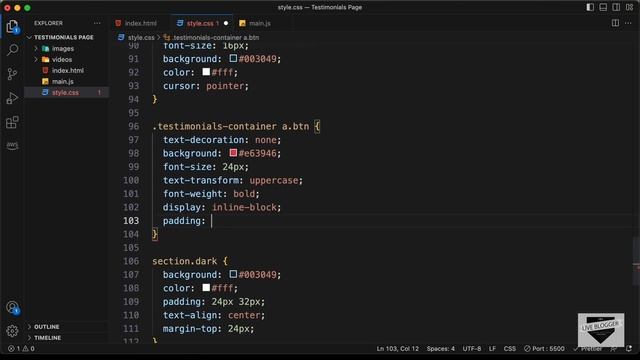
Task: Open color picker for #003049 on line 91
Action: pos(233,58)
